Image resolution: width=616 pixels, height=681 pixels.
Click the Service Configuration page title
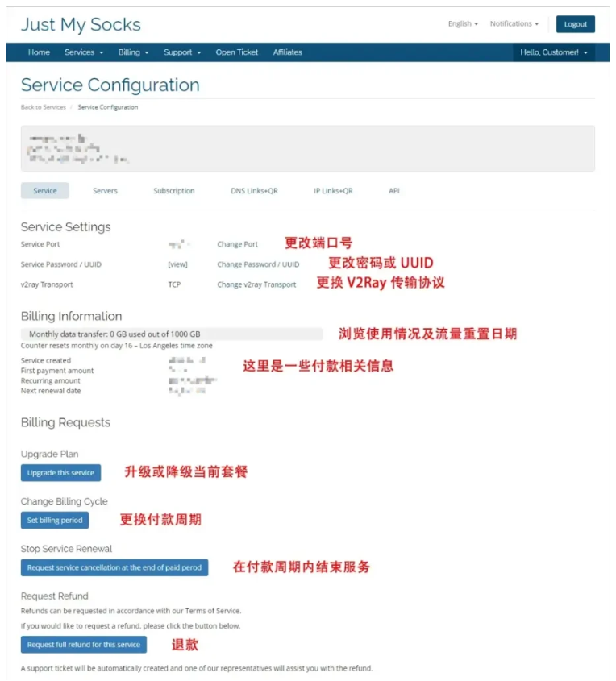(110, 85)
